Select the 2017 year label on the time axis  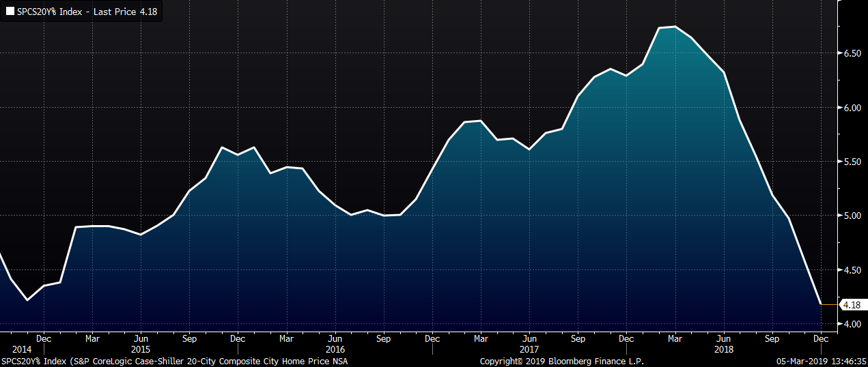(x=529, y=349)
